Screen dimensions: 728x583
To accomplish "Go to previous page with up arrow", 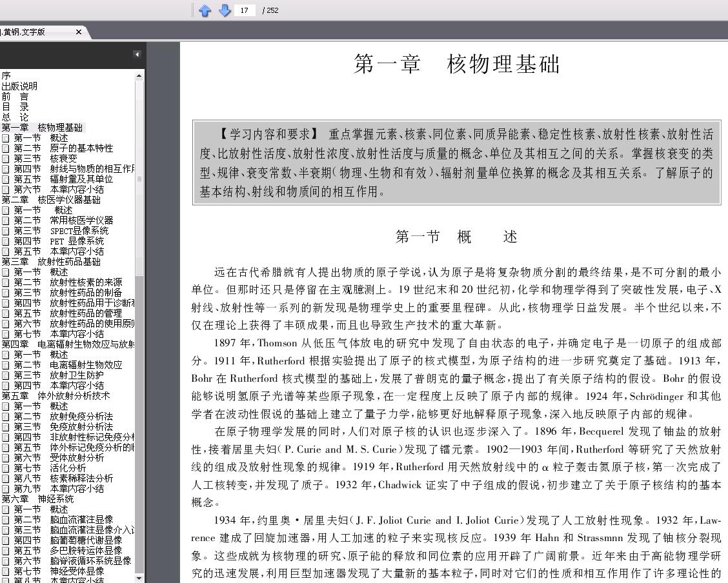I will 205,10.
